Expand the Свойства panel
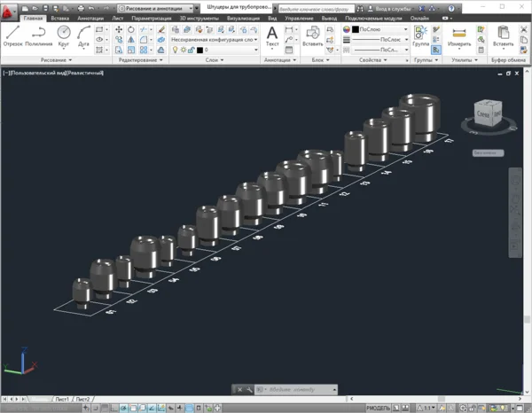Screen dimensions: 532x413 pos(373,60)
